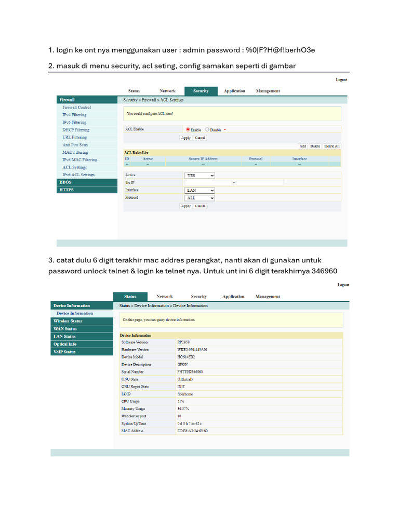Viewport: 399px width, 532px height.
Task: Click the Hardware Version value WKE2.094.443A01
Action: click(192, 350)
